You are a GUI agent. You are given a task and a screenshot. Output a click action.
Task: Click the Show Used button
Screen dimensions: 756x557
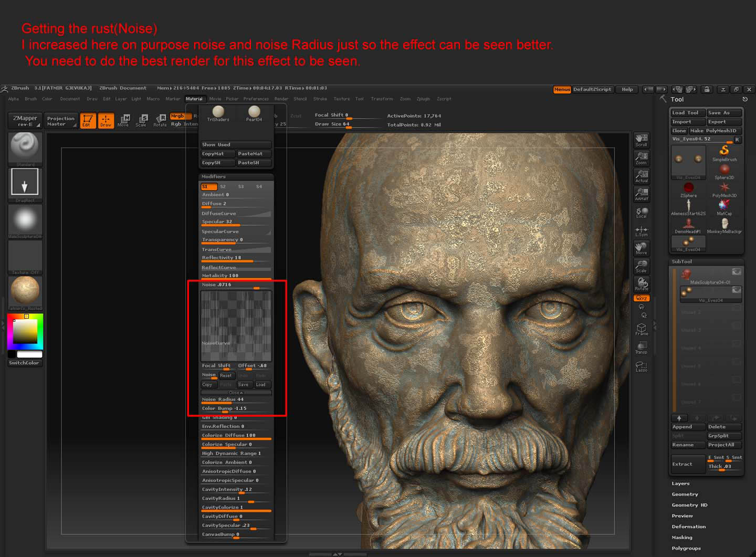pos(236,144)
